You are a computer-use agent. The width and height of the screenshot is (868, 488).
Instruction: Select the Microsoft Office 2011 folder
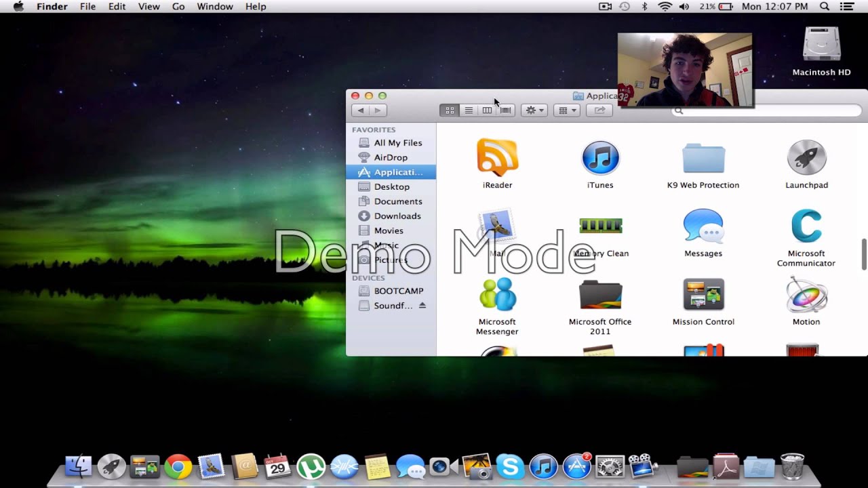click(599, 294)
